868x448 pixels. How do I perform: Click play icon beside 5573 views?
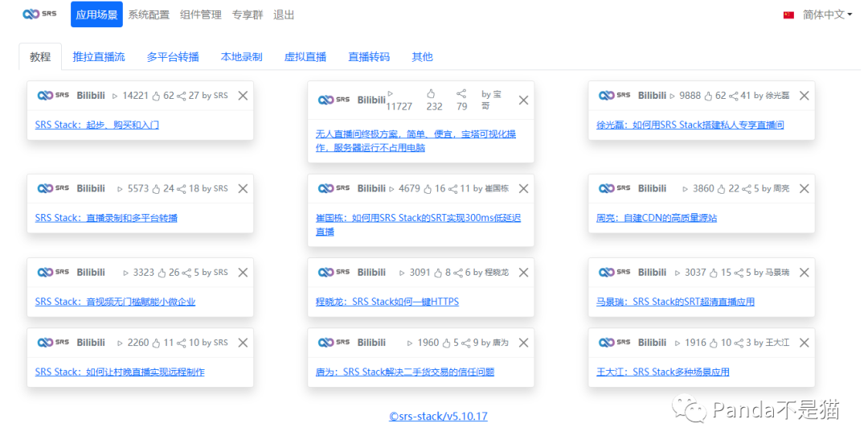click(120, 189)
